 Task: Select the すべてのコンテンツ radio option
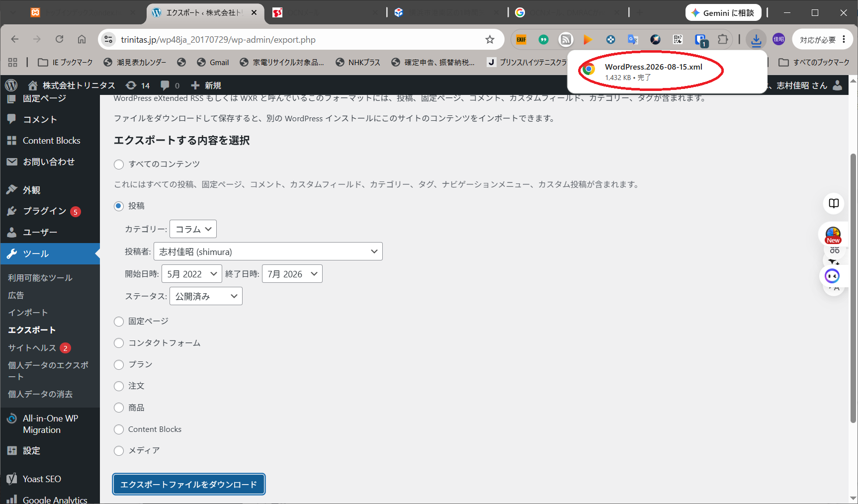tap(119, 165)
